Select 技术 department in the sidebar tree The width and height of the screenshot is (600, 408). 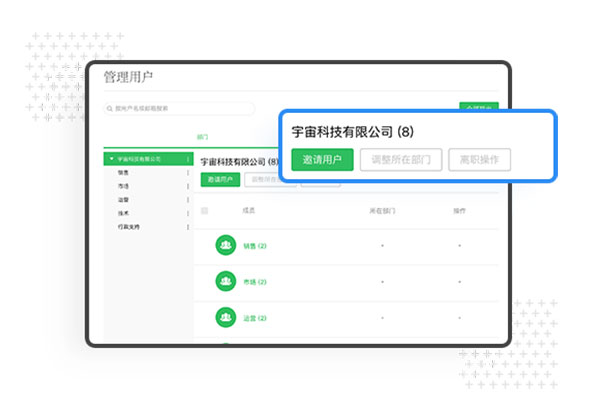coord(122,214)
